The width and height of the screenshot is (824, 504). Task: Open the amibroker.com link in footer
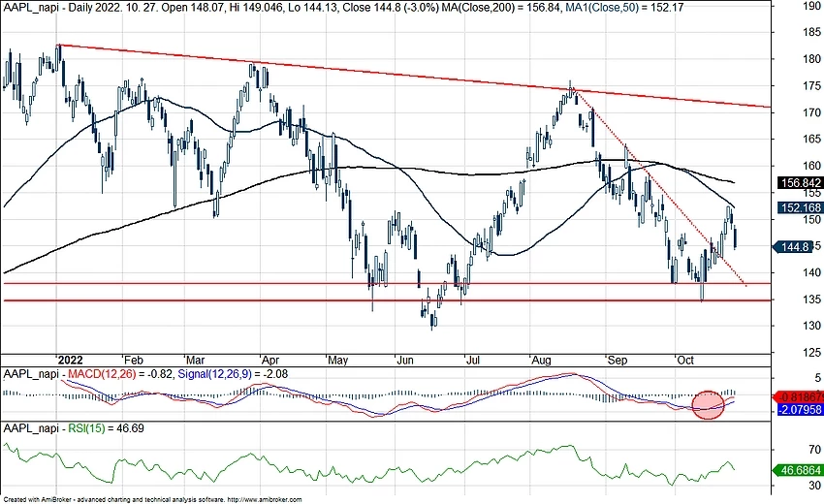point(264,499)
